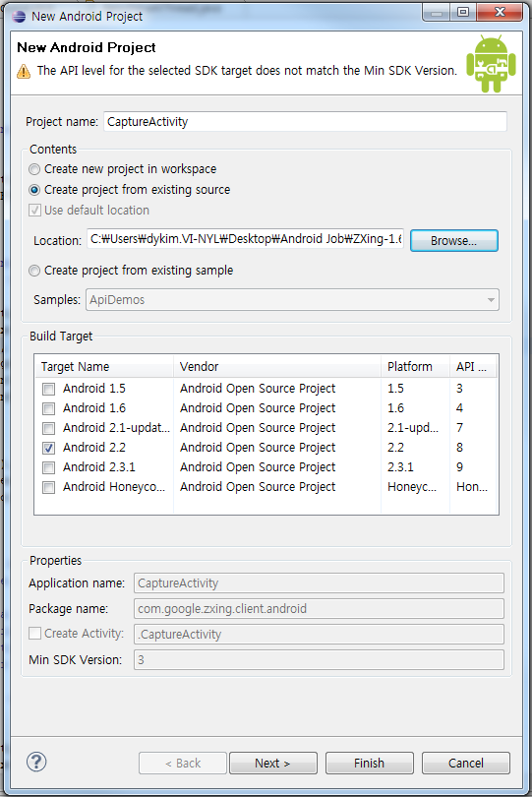Click the Create Activity text field
This screenshot has width=532, height=797.
319,635
